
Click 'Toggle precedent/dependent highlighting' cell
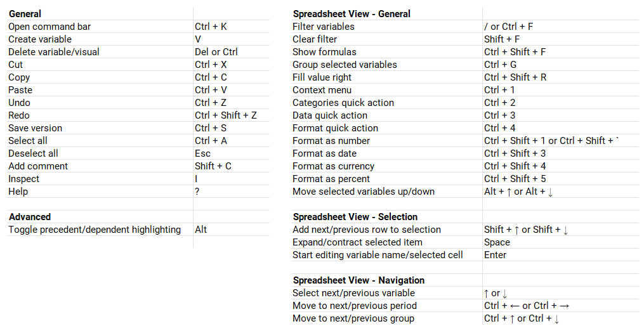pyautogui.click(x=95, y=230)
